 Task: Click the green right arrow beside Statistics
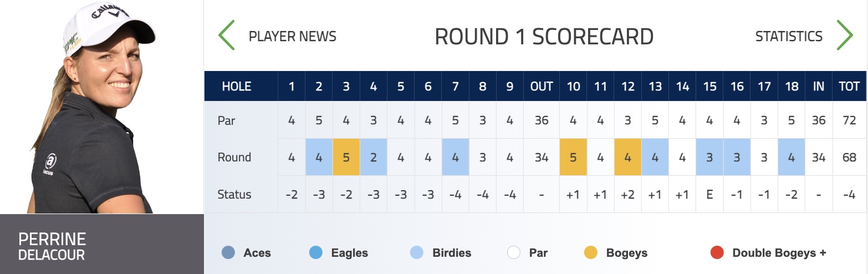click(x=844, y=35)
